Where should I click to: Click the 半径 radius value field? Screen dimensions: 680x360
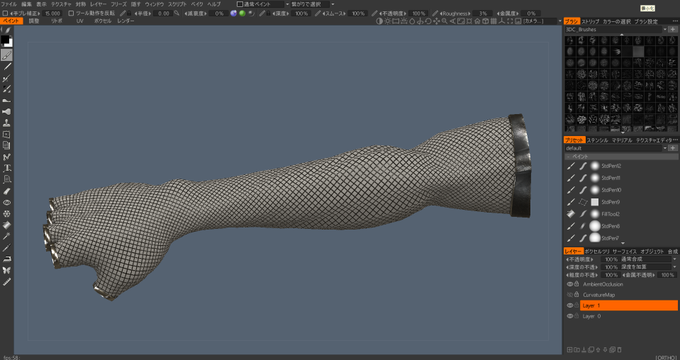point(163,13)
